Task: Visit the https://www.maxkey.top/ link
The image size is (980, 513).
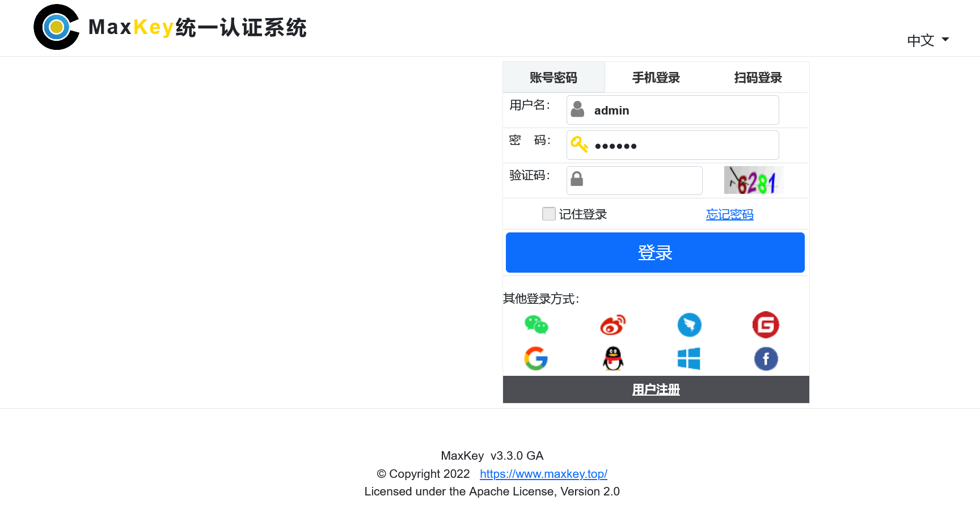Action: point(543,473)
